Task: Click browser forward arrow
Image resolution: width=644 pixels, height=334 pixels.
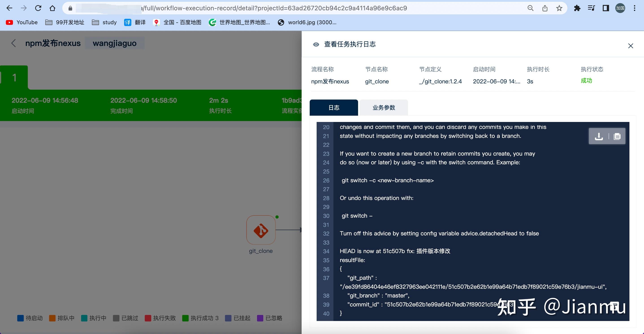Action: (x=24, y=8)
